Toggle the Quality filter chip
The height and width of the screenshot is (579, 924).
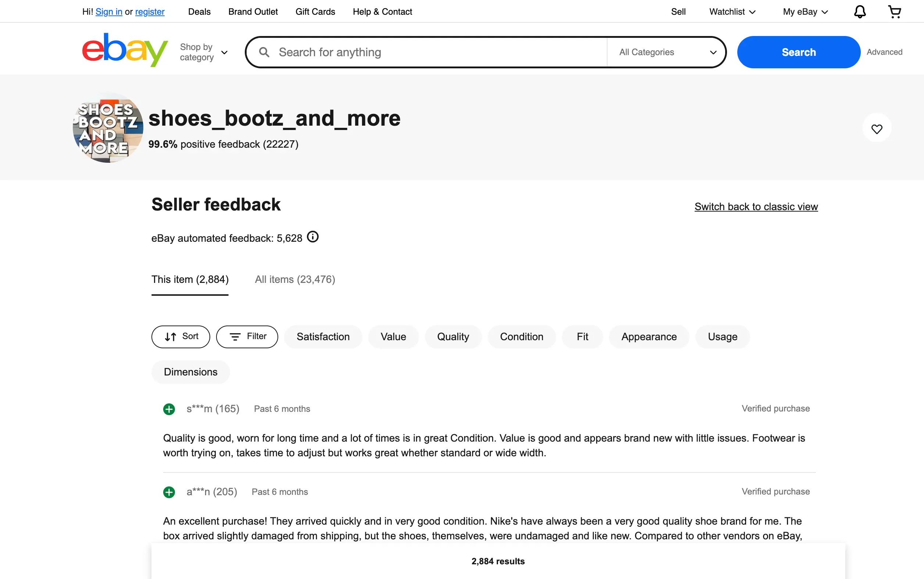pyautogui.click(x=453, y=337)
